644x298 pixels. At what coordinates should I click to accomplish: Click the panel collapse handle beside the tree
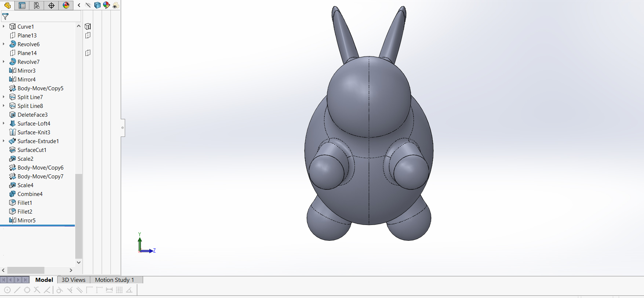click(x=123, y=128)
